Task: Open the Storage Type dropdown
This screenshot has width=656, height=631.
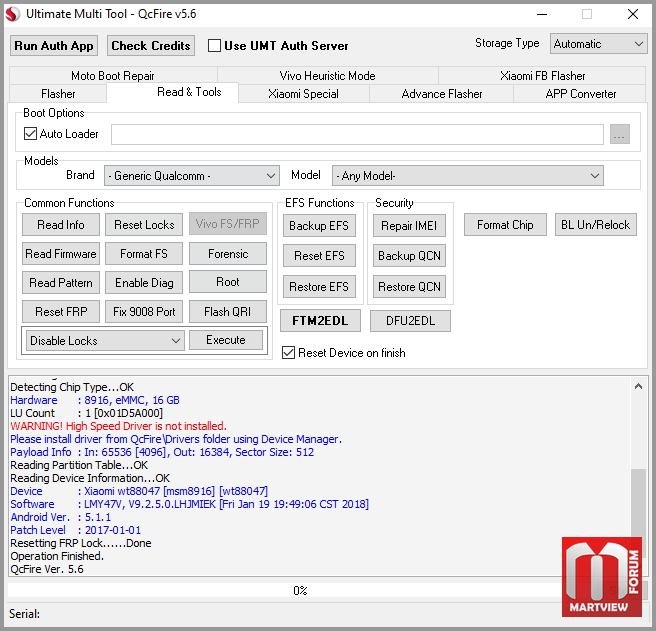Action: point(598,44)
